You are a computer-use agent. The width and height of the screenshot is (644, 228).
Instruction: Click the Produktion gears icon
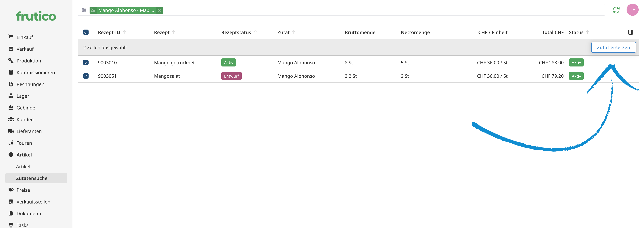[11, 61]
